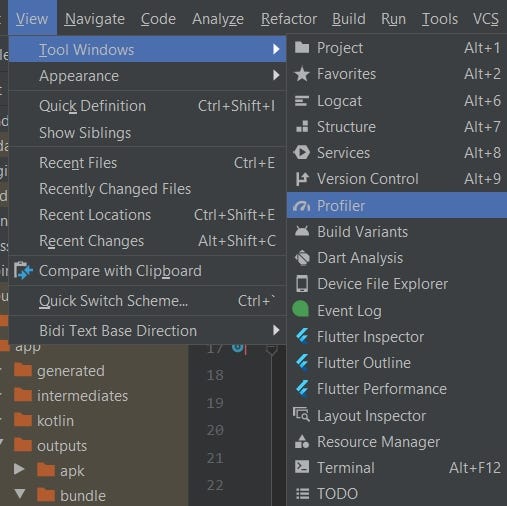
Task: Click the green Event Log icon
Action: coord(301,309)
